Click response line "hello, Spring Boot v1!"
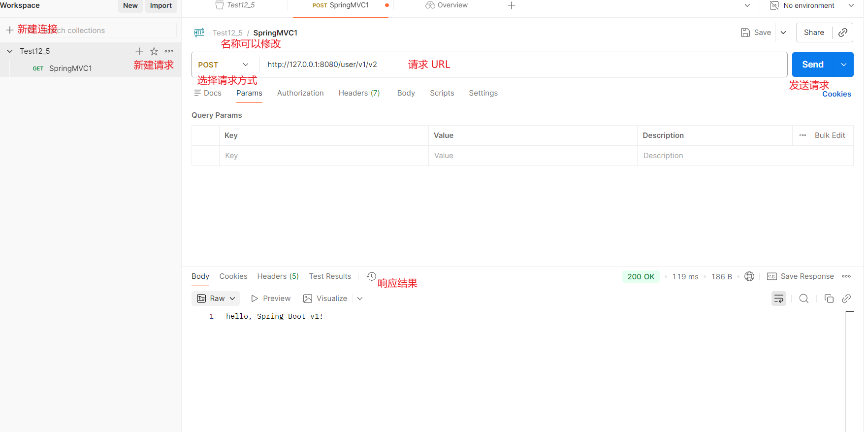 [x=275, y=316]
